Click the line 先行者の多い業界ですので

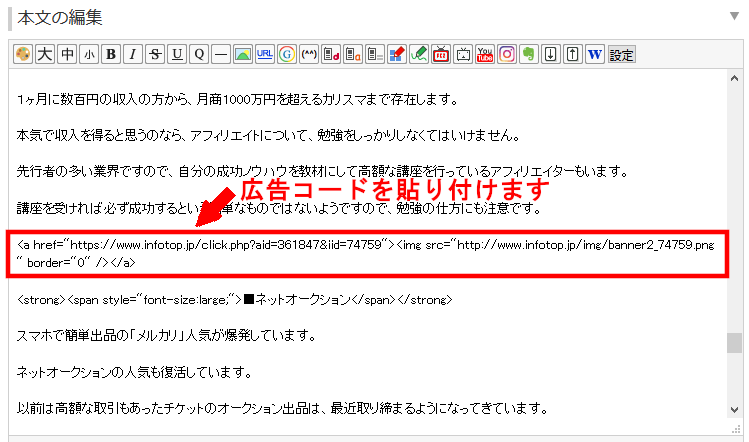click(322, 171)
